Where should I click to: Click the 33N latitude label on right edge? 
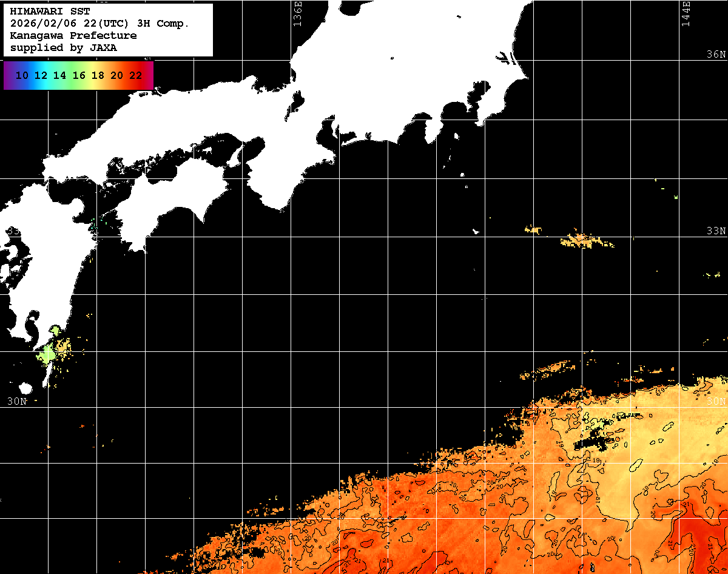point(716,231)
